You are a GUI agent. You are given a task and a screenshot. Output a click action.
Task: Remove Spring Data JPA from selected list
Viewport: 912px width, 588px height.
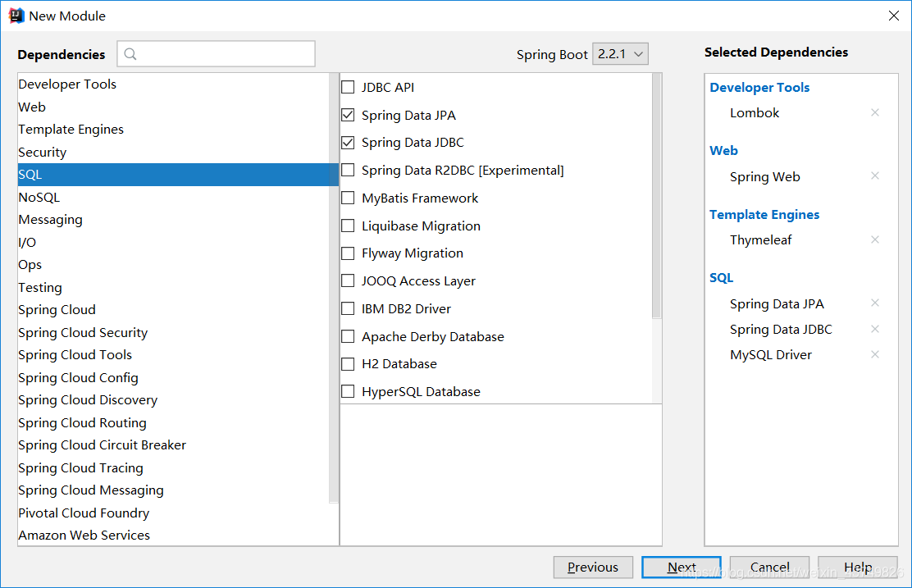(875, 303)
